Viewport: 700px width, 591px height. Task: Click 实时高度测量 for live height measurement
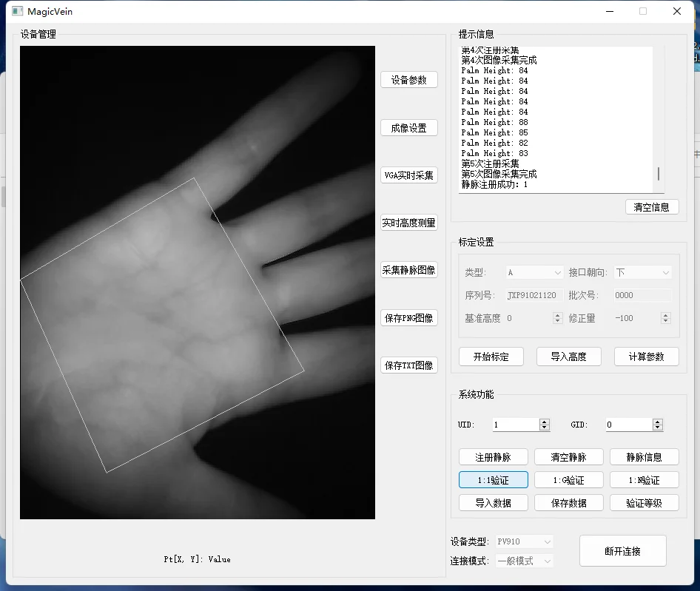click(408, 222)
